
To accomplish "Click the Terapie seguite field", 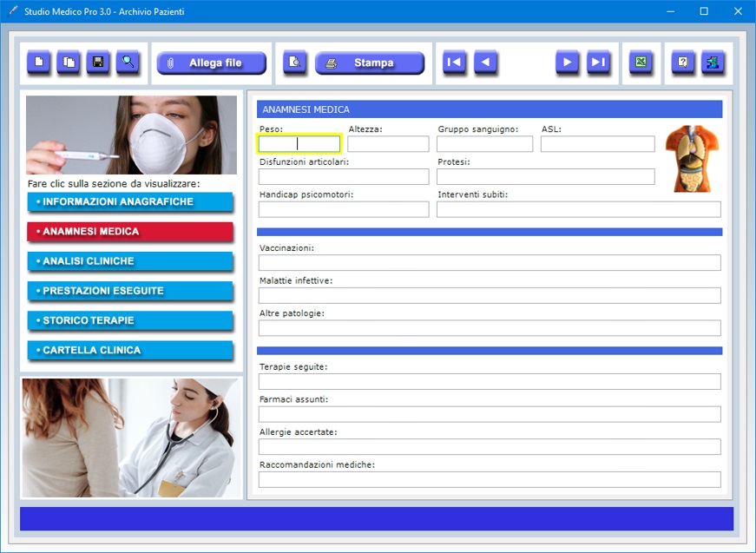I will click(x=490, y=381).
